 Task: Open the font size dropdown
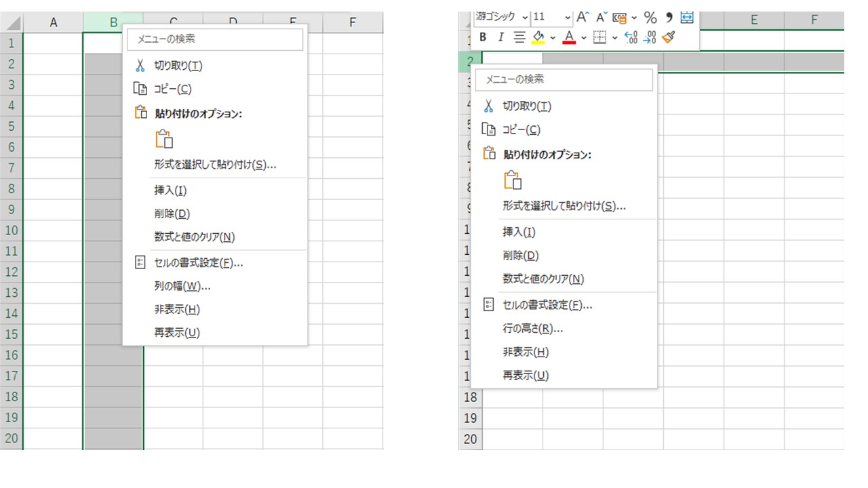[x=568, y=17]
